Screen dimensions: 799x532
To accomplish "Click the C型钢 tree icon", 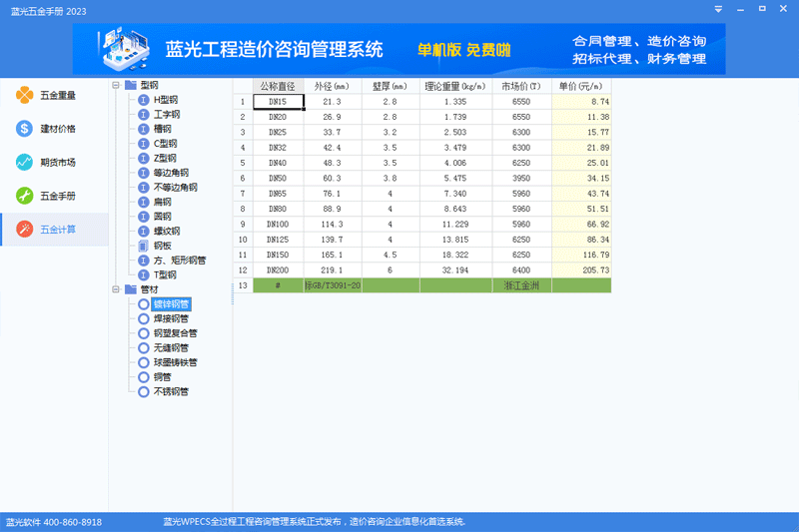I will point(144,144).
